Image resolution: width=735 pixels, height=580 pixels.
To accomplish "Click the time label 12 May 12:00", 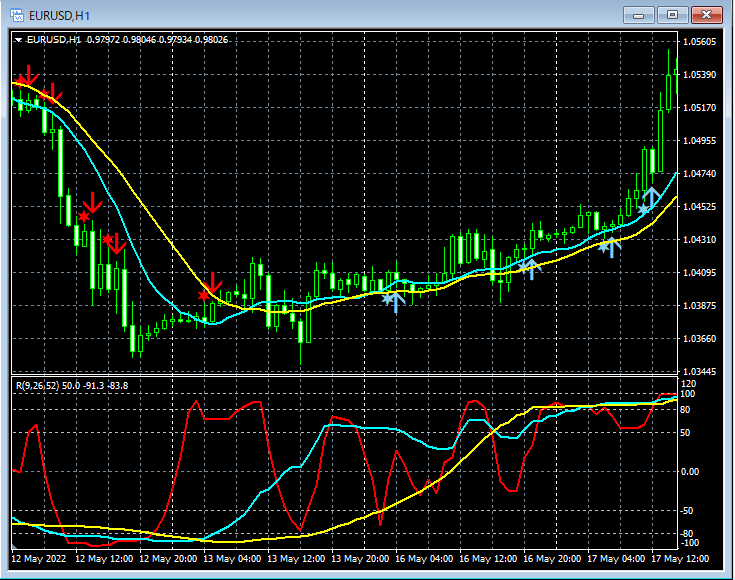I will (104, 559).
